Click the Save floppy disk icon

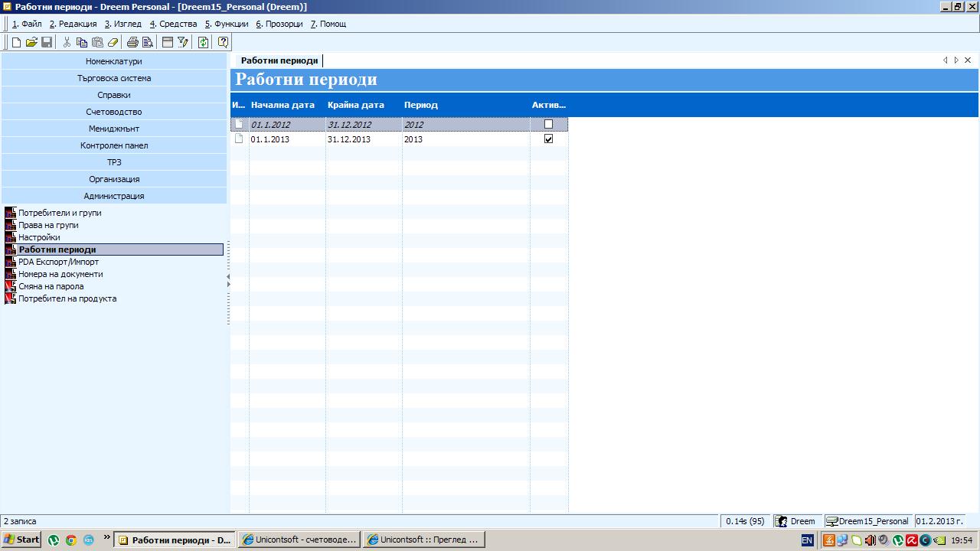pyautogui.click(x=47, y=42)
